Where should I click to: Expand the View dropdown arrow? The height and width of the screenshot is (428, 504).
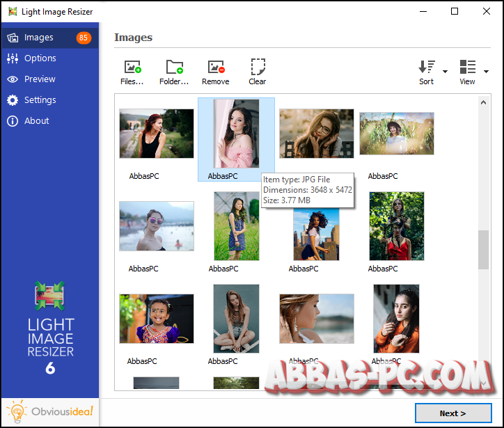pyautogui.click(x=486, y=71)
